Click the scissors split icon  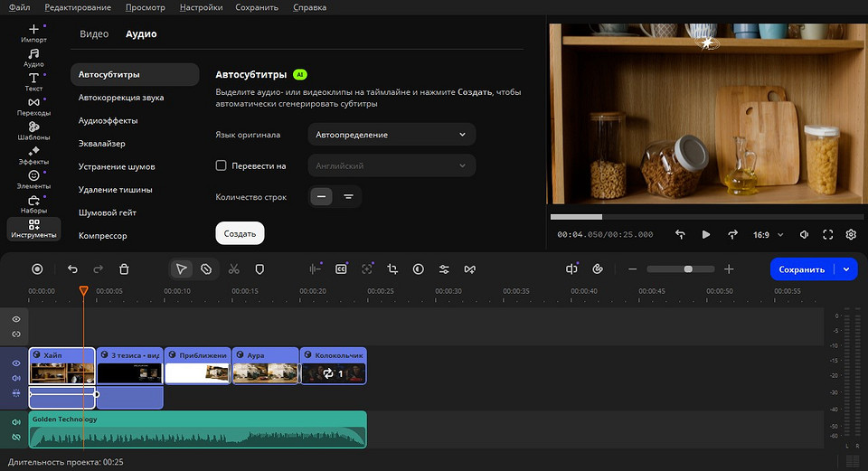click(x=234, y=269)
